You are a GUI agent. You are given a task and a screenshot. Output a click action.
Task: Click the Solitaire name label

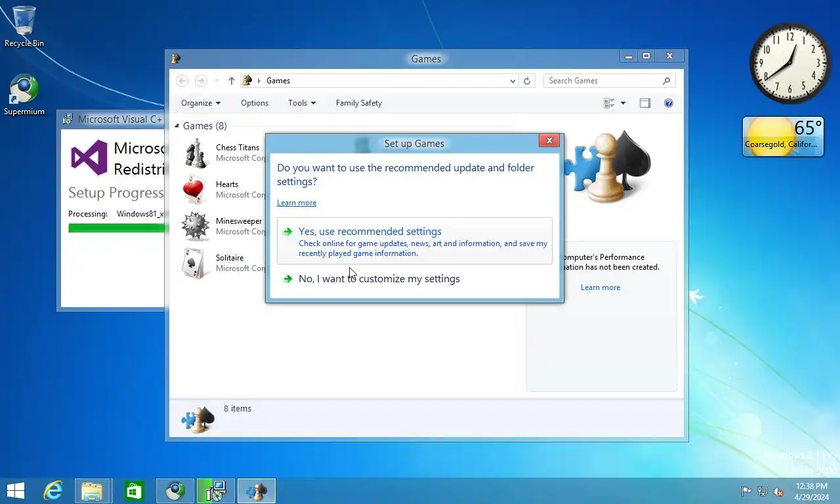coord(230,258)
